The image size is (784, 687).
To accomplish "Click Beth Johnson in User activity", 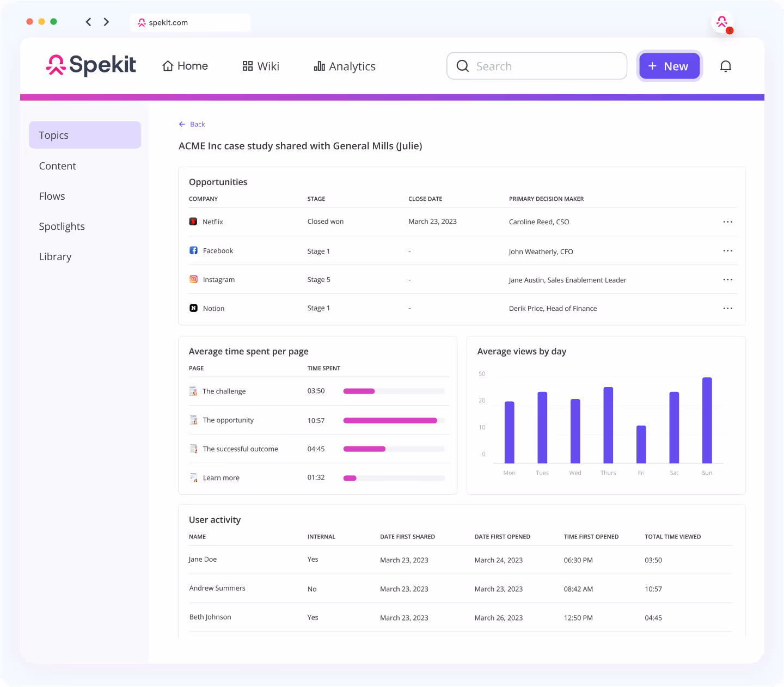I will pyautogui.click(x=210, y=617).
